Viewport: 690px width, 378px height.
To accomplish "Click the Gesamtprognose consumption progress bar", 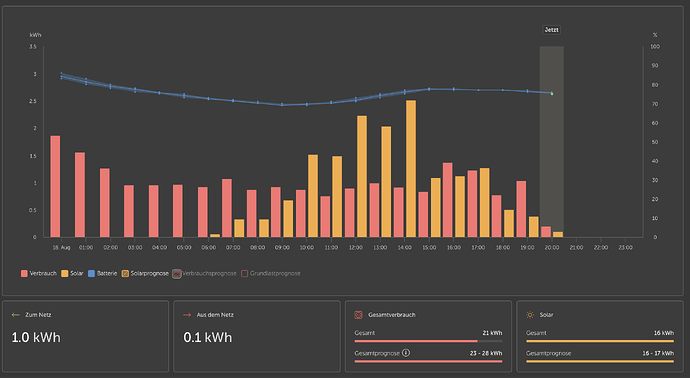I will click(428, 361).
